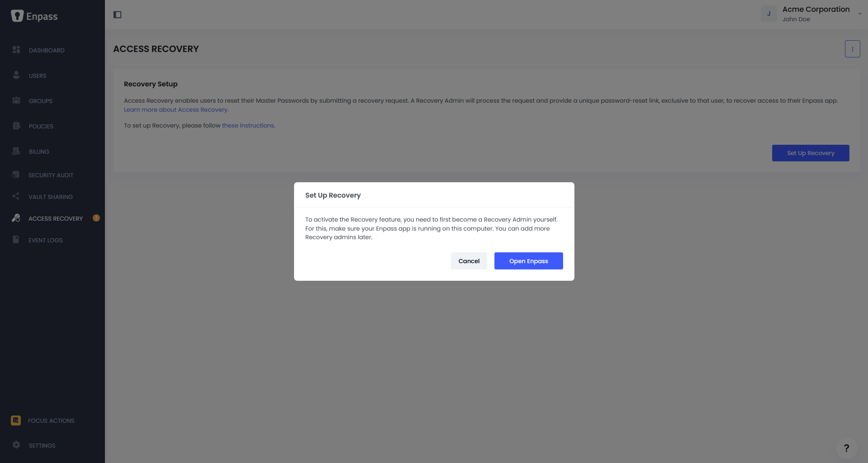
Task: Click the Settings gear icon
Action: tap(16, 445)
